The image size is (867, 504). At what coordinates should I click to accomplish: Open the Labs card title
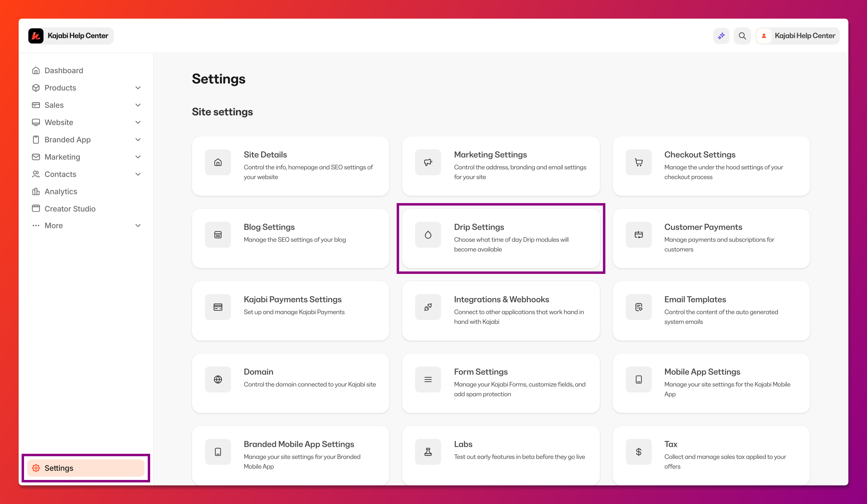(463, 444)
